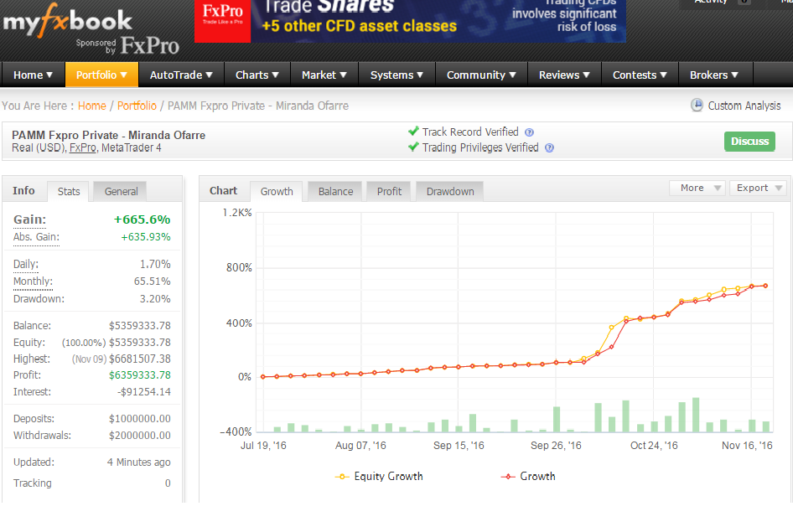Click the $2000000.00 withdrawals value
Screen dimensions: 793x532
coord(140,435)
